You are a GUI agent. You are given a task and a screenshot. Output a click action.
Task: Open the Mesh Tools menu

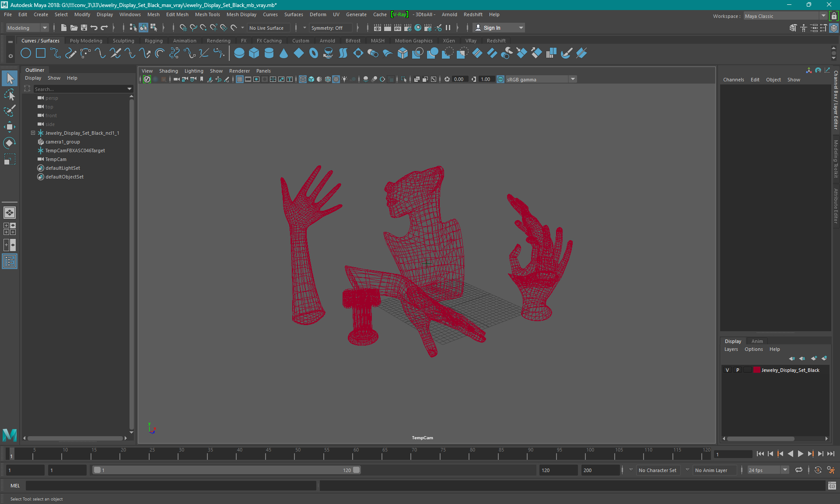207,14
